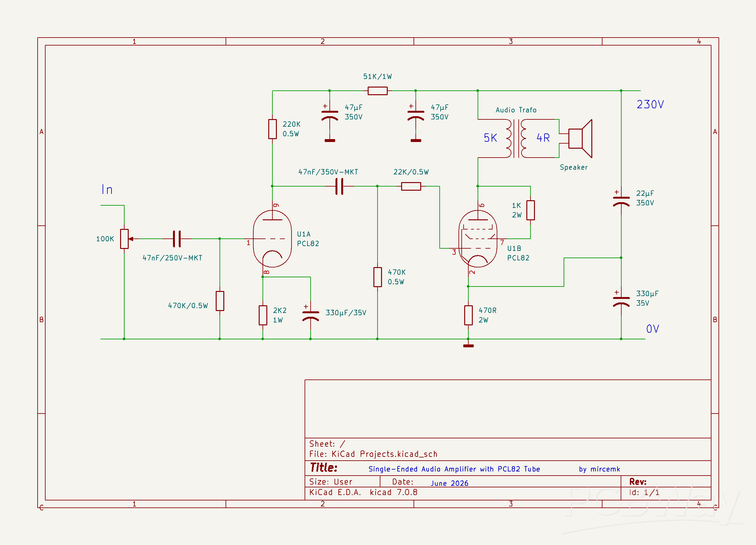Image resolution: width=756 pixels, height=545 pixels.
Task: Select the 330µF/35V capacitor beside 2K2 resistor
Action: tap(310, 316)
